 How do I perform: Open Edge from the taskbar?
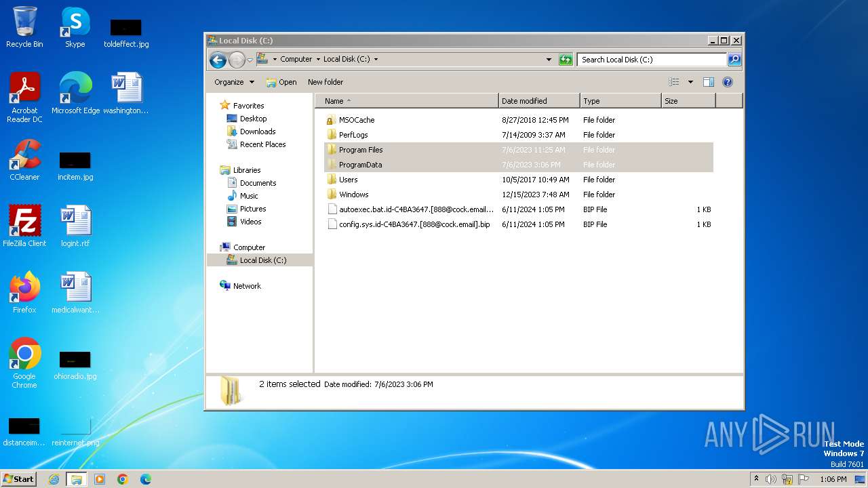[145, 479]
